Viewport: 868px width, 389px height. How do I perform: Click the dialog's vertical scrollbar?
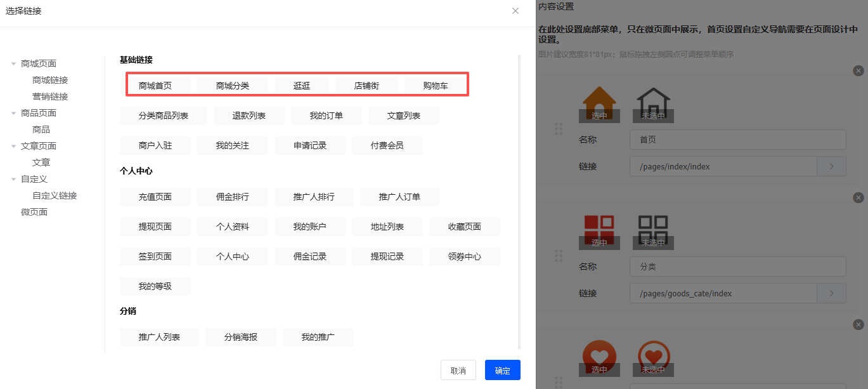tap(519, 202)
